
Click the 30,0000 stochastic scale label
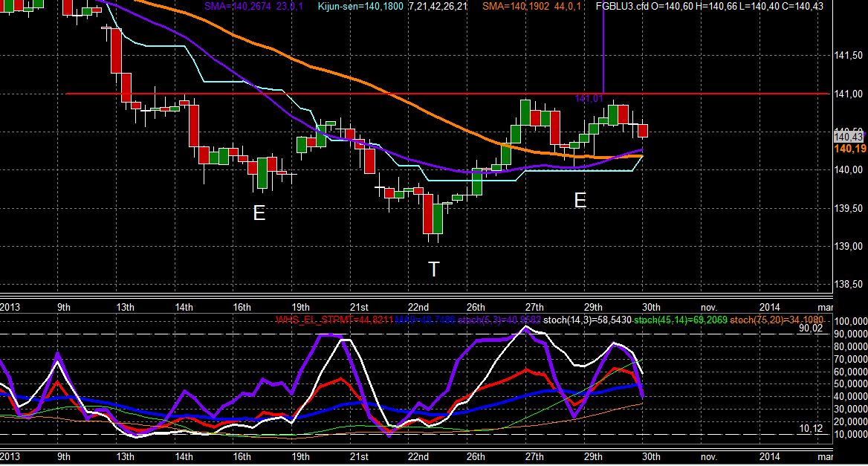(850, 409)
